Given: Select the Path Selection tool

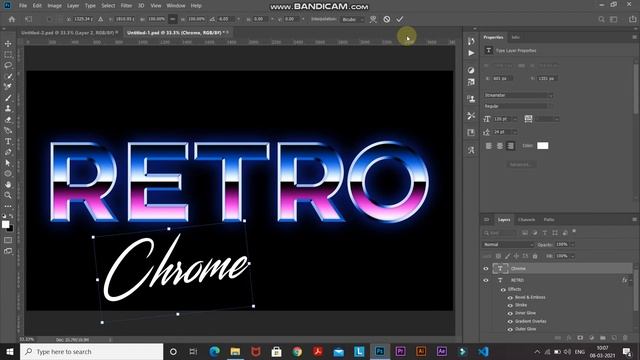Looking at the screenshot, I should pos(8,163).
